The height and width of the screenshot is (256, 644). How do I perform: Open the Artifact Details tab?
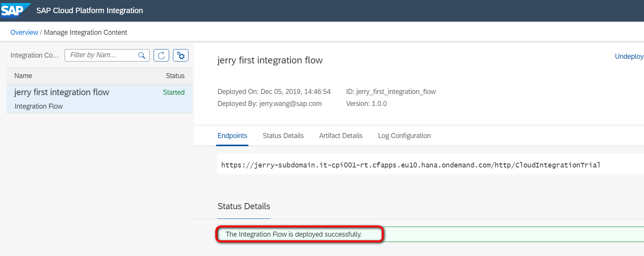tap(341, 136)
